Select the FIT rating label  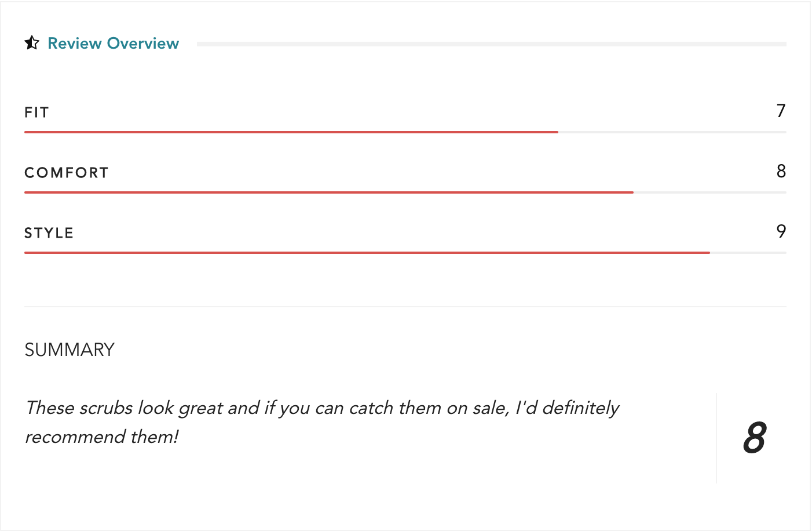tap(36, 112)
